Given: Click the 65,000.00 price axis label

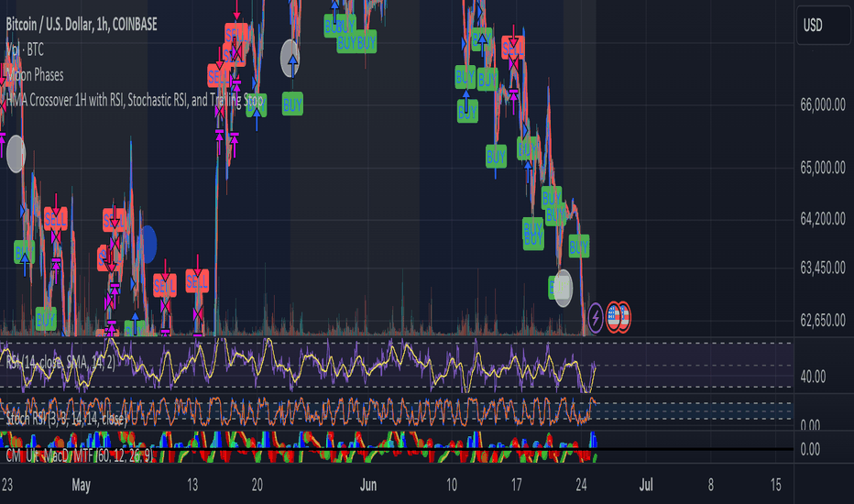Looking at the screenshot, I should point(823,168).
